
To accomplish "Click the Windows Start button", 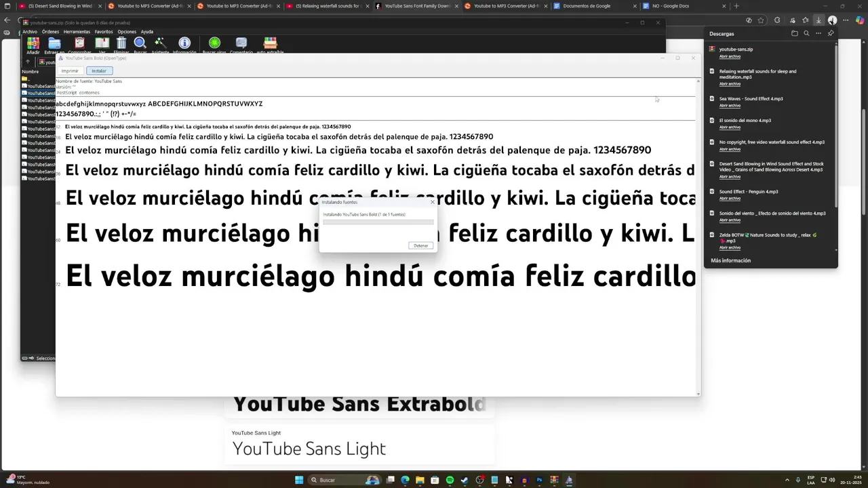I will coord(299,480).
